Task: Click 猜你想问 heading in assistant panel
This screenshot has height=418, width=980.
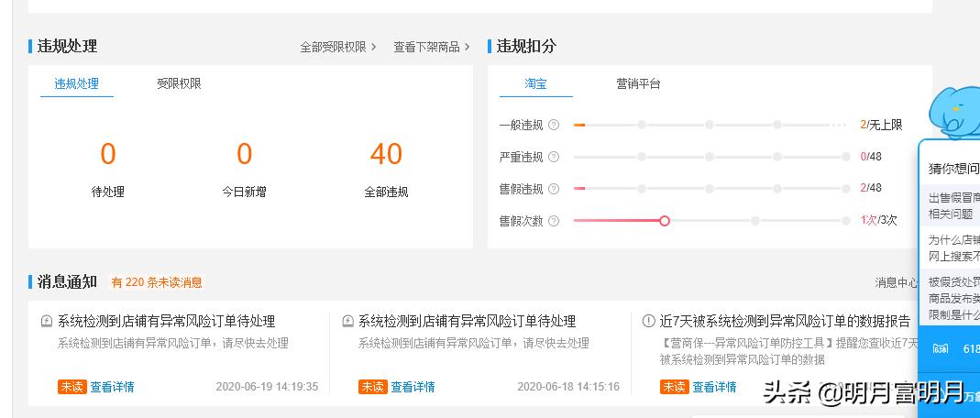Action: click(953, 169)
